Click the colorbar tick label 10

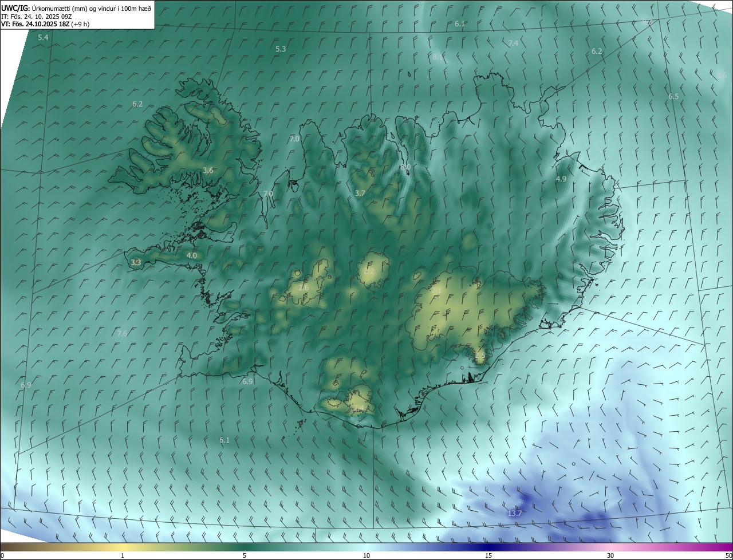click(366, 555)
